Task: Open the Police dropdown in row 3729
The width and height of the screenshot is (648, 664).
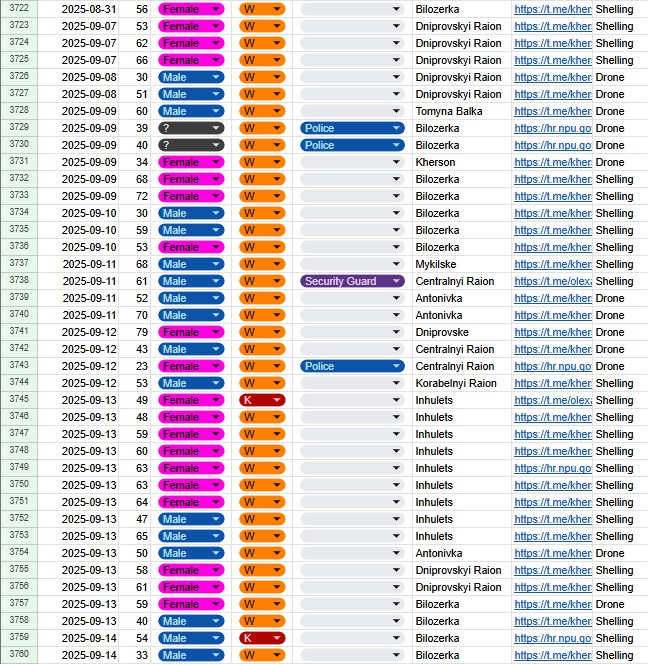Action: 352,128
